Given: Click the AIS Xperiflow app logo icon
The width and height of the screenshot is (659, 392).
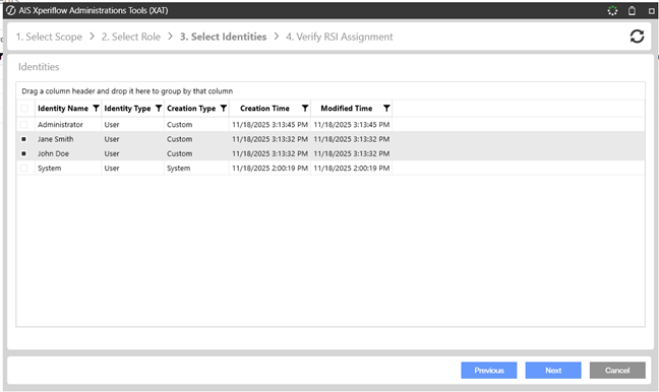Looking at the screenshot, I should click(x=11, y=11).
